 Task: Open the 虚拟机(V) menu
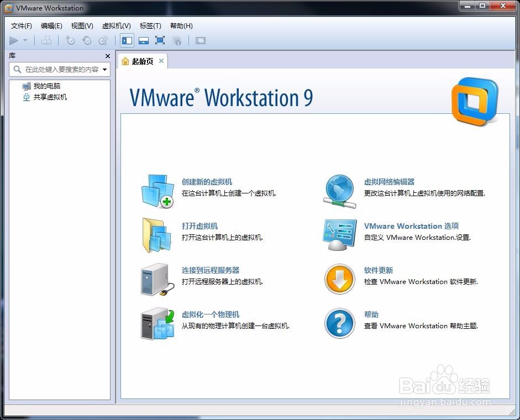pyautogui.click(x=116, y=26)
